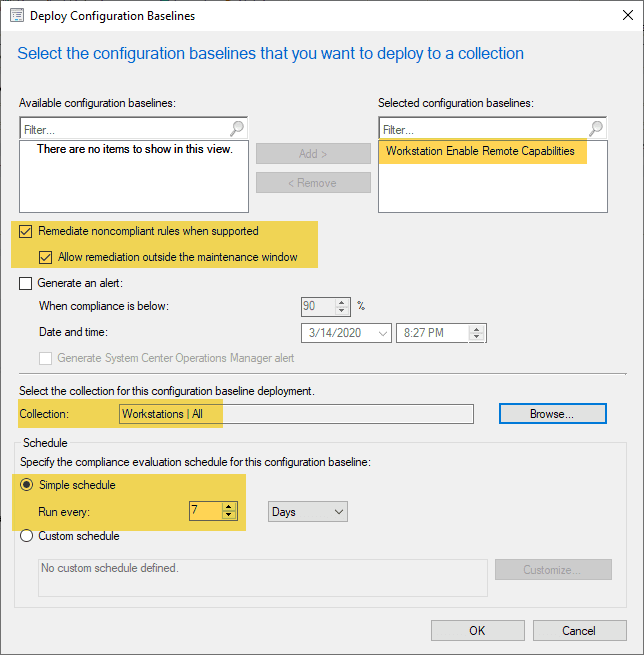This screenshot has height=655, width=644.
Task: Click the search icon in Available baselines filter
Action: [237, 129]
